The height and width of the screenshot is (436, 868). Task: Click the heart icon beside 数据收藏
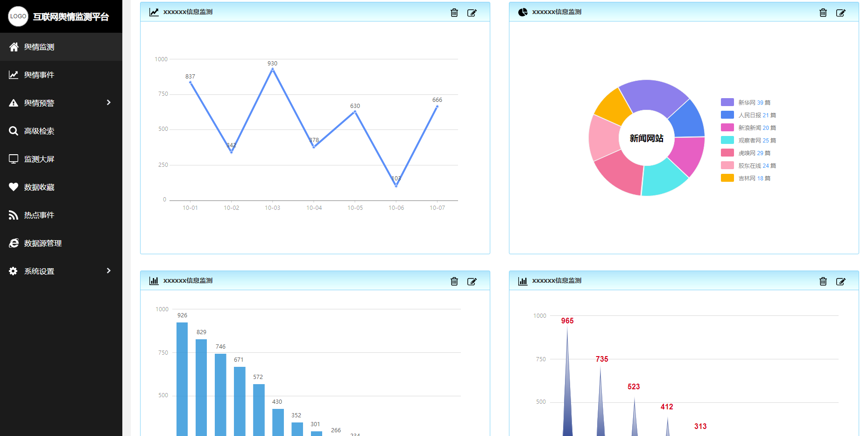(x=14, y=187)
